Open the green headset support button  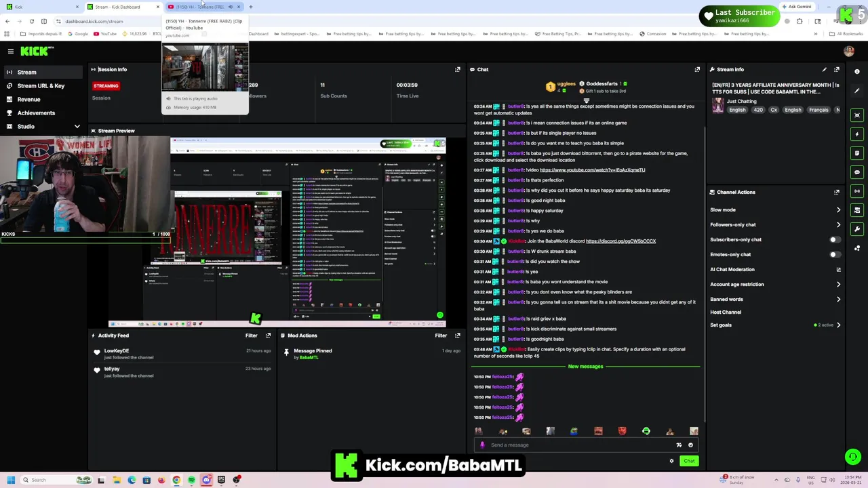[853, 457]
